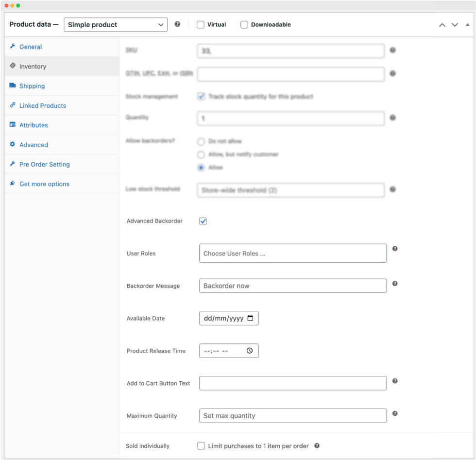Click the Backorder Message text field
This screenshot has width=476, height=460.
293,286
